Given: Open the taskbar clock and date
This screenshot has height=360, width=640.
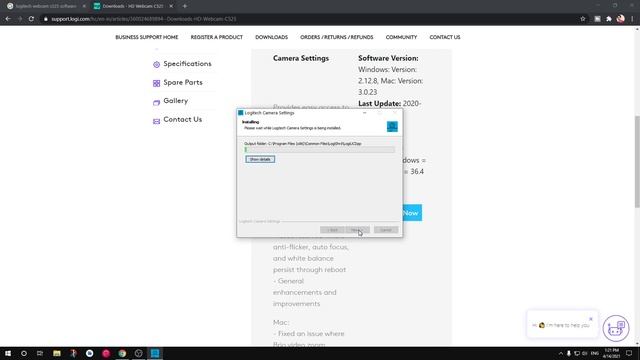Looking at the screenshot, I should pos(611,353).
